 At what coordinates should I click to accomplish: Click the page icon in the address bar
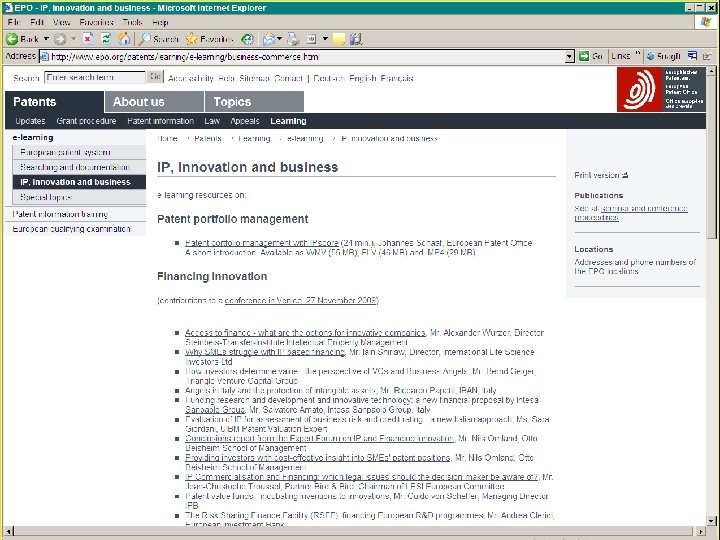pos(45,56)
